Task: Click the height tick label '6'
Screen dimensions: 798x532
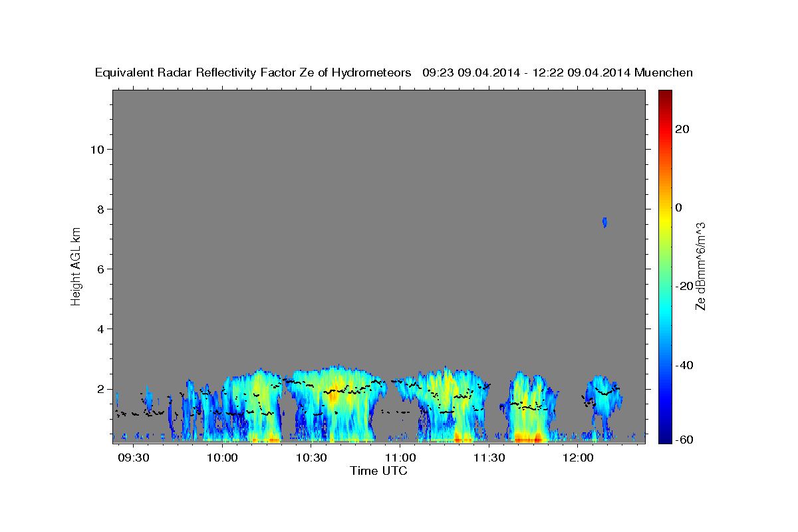Action: click(x=102, y=269)
